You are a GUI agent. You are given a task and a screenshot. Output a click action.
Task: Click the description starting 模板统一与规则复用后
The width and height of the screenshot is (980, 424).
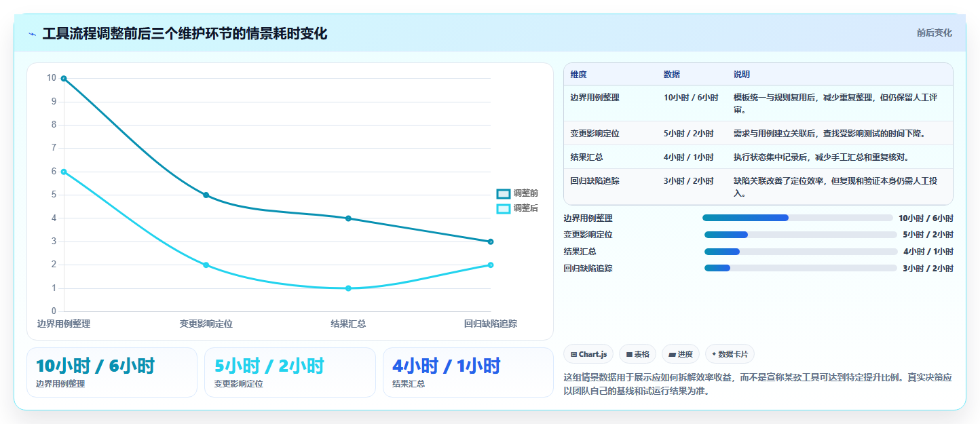[835, 104]
